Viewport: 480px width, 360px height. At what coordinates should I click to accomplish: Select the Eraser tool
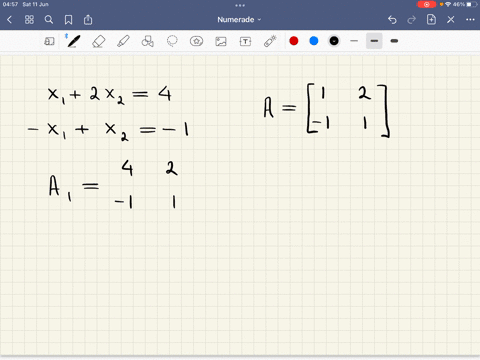tap(98, 41)
